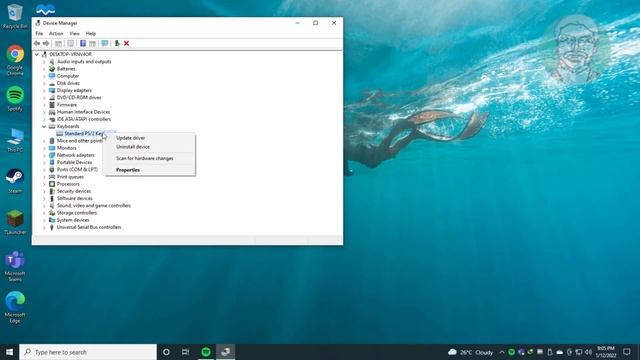Select the Monitors tree item
640x360 pixels.
(67, 148)
